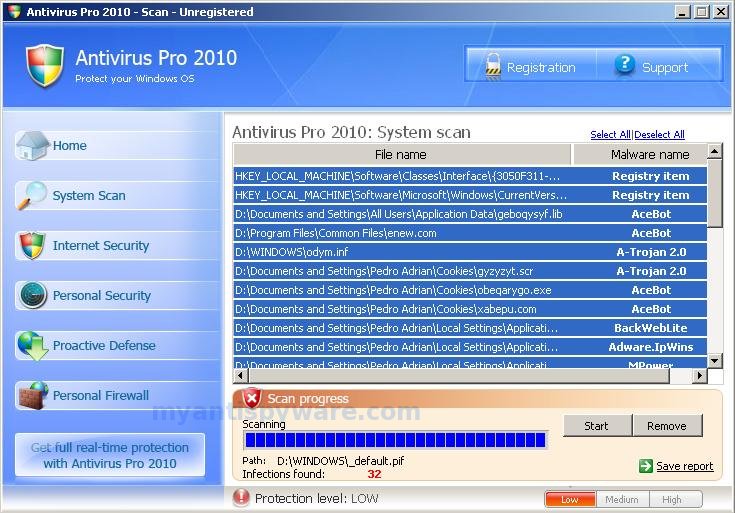Click the title bar shield icon
735x513 pixels.
(x=15, y=12)
